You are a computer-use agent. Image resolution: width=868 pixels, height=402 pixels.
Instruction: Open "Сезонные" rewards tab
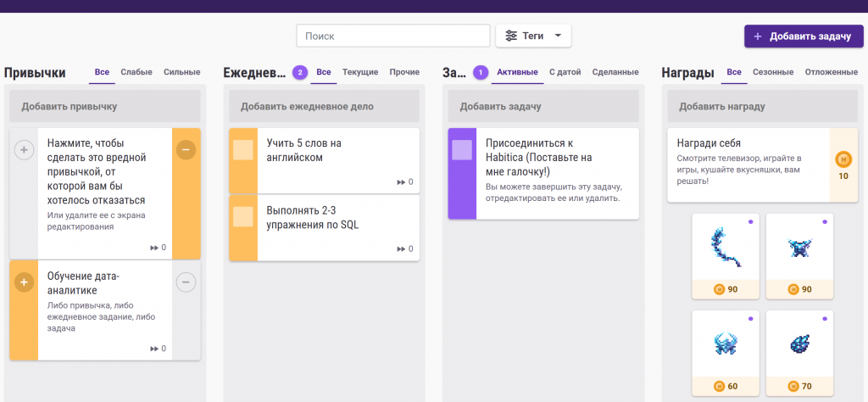(773, 72)
